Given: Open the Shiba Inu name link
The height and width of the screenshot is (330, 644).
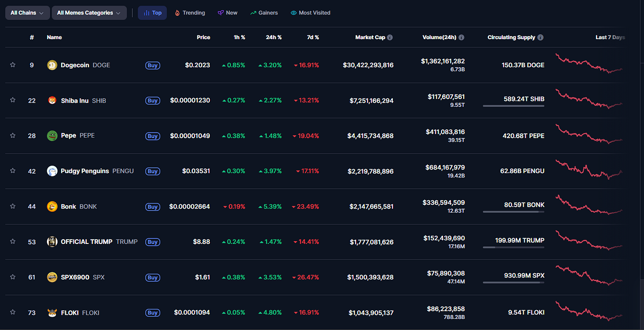Looking at the screenshot, I should (75, 100).
